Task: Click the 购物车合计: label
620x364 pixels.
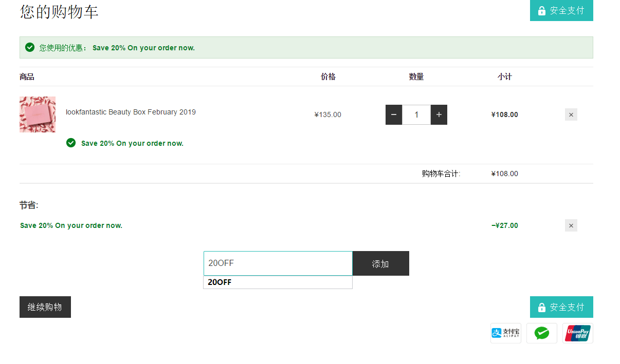Action: pyautogui.click(x=441, y=174)
